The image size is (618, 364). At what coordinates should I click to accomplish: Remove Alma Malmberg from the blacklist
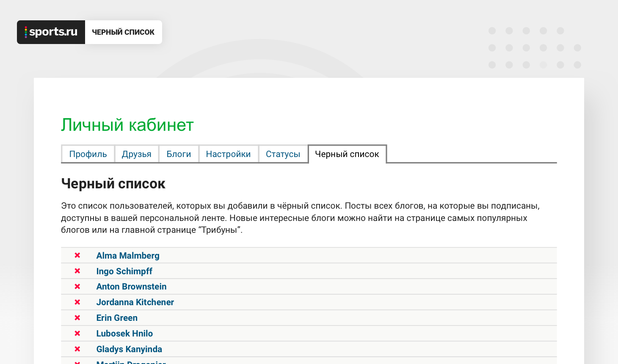pyautogui.click(x=77, y=255)
